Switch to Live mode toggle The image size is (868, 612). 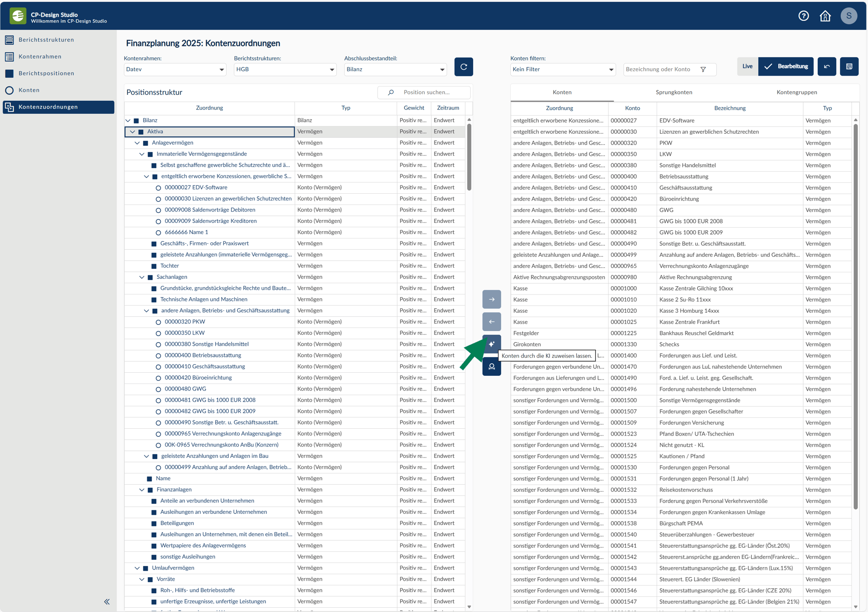(747, 66)
